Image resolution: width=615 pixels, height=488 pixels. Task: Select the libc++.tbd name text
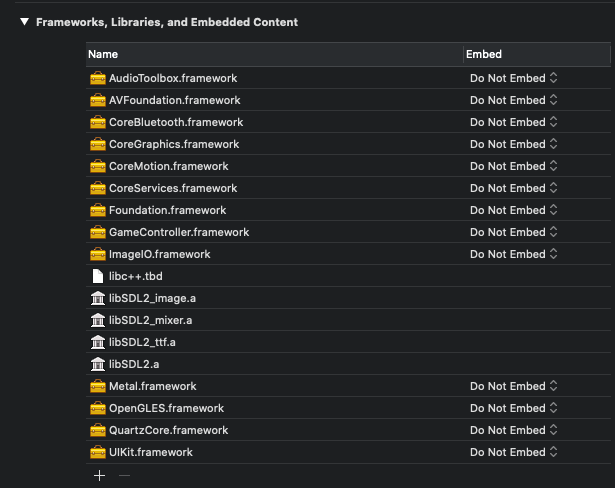(x=136, y=276)
